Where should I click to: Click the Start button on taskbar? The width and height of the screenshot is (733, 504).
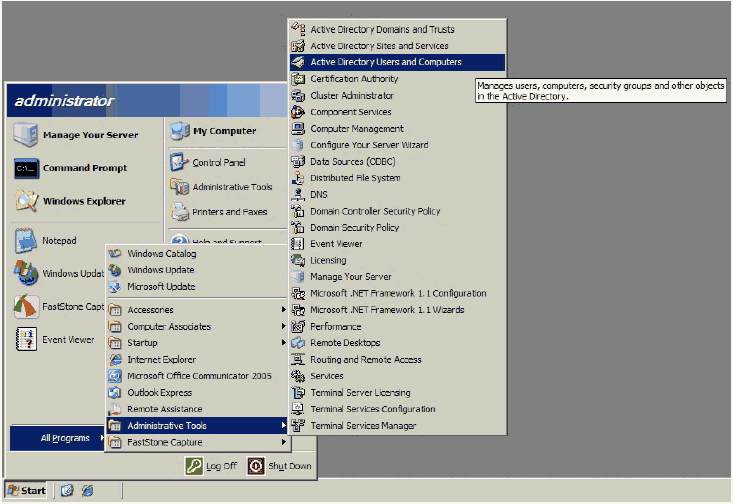click(x=26, y=490)
